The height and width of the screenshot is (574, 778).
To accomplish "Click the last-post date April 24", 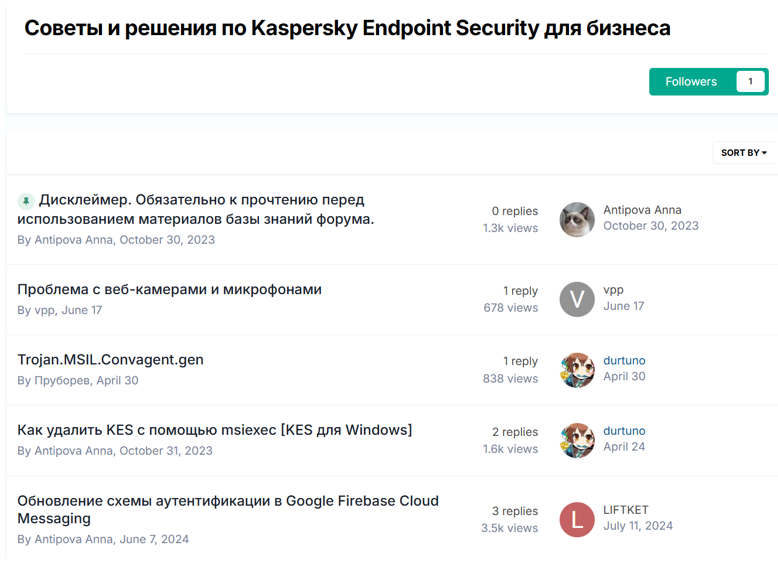I will tap(624, 447).
